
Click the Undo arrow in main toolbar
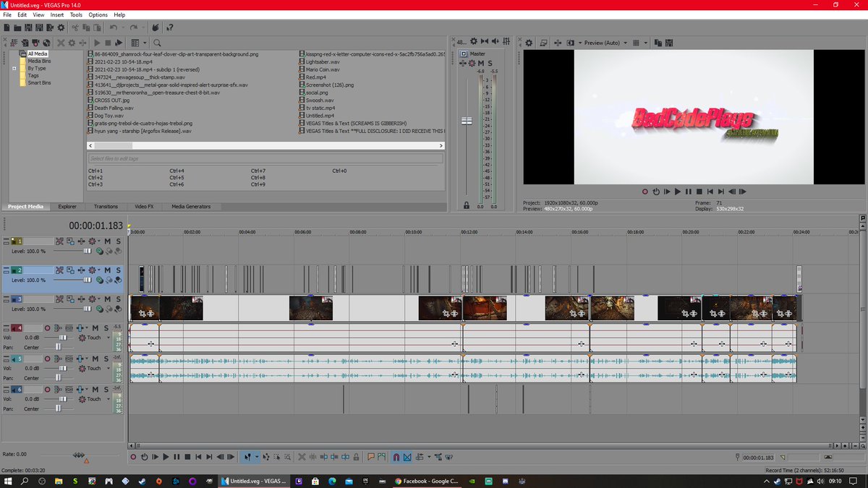click(x=114, y=27)
